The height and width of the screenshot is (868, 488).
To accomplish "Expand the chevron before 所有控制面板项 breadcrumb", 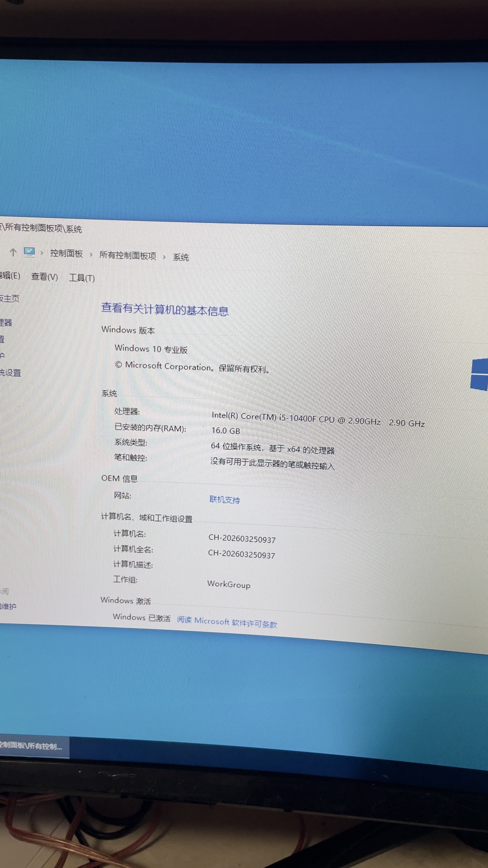I will tap(91, 255).
